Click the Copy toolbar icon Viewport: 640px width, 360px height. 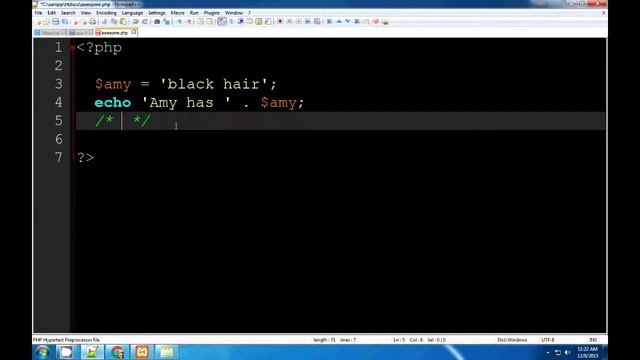point(114,21)
